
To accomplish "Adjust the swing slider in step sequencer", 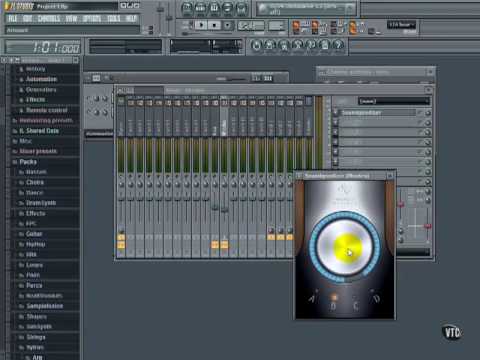I will 236,79.
